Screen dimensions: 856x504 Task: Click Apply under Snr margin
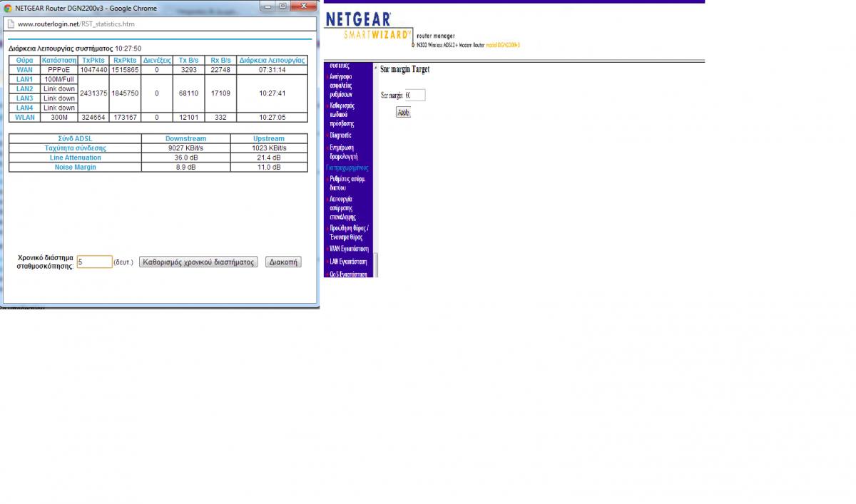tap(403, 112)
